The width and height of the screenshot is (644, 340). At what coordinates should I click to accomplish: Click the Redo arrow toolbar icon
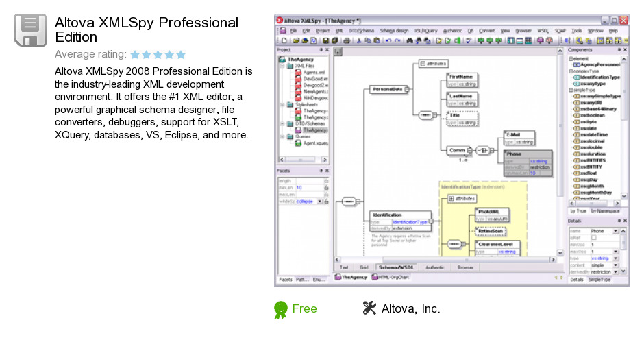397,40
